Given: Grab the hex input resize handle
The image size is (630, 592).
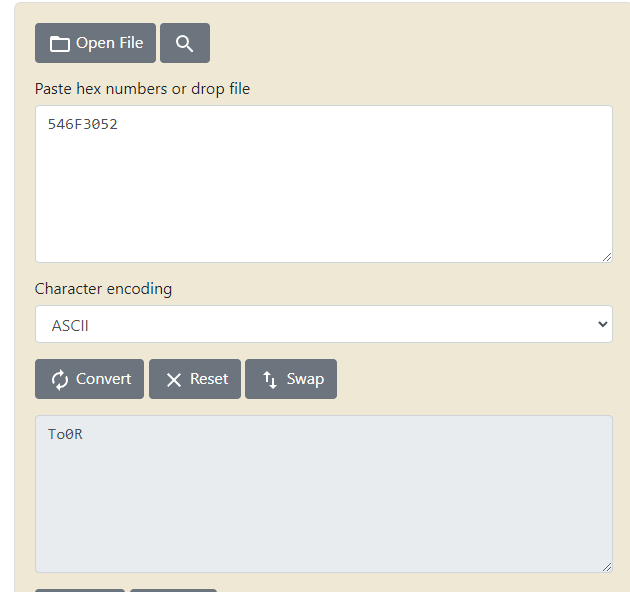Looking at the screenshot, I should coord(607,257).
